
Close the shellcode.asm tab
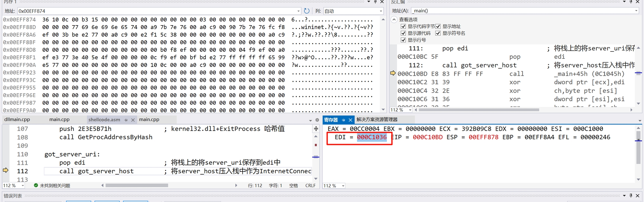click(x=133, y=120)
